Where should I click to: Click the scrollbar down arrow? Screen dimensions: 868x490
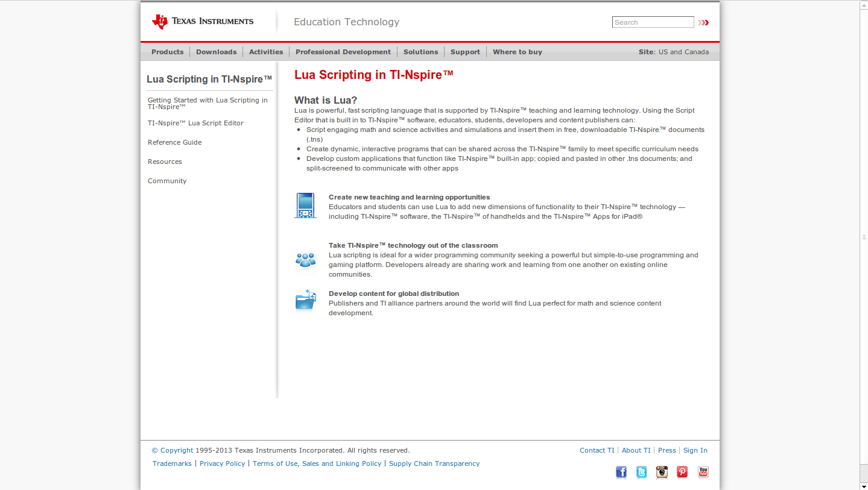864,485
